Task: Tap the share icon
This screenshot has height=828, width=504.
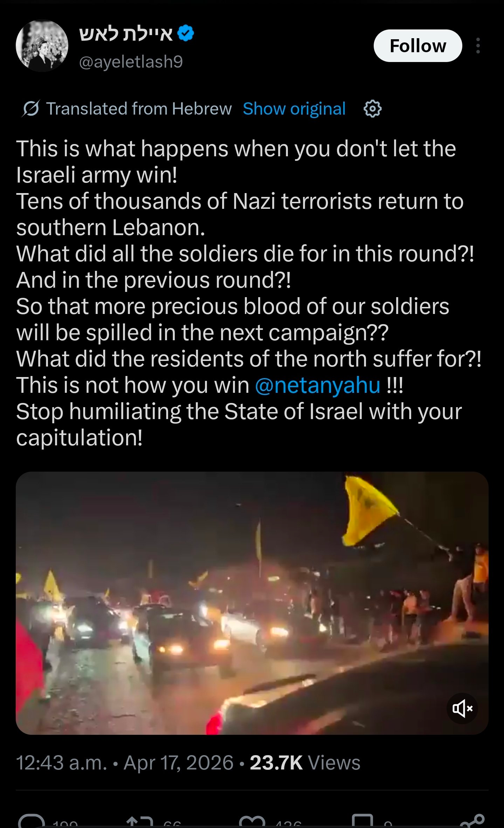Action: coord(472,822)
